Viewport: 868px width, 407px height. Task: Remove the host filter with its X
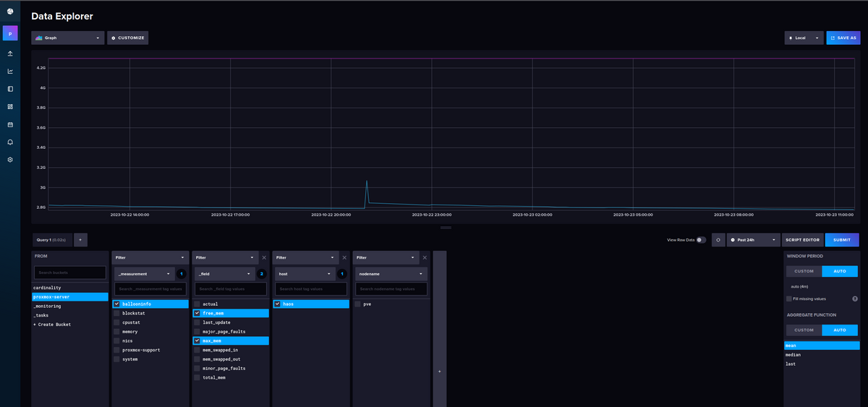click(x=344, y=257)
